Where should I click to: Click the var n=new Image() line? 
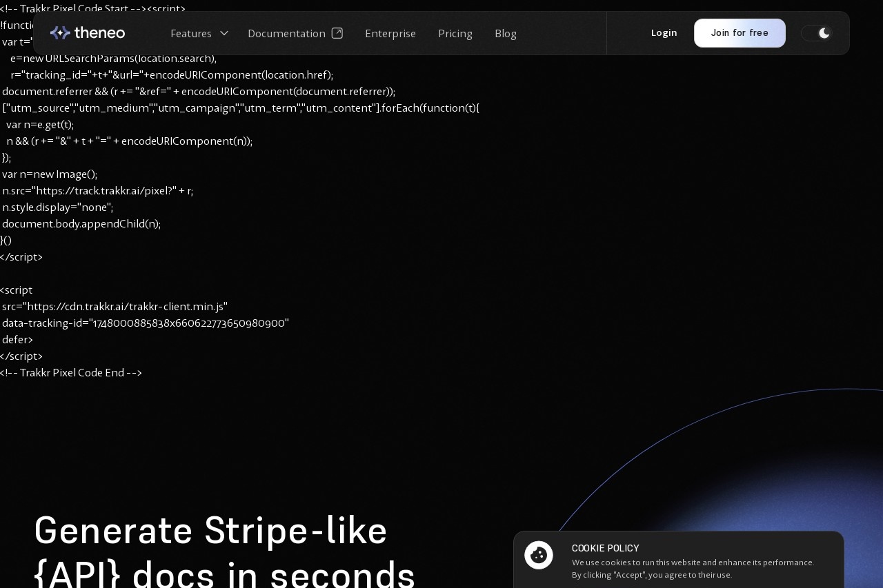[50, 174]
